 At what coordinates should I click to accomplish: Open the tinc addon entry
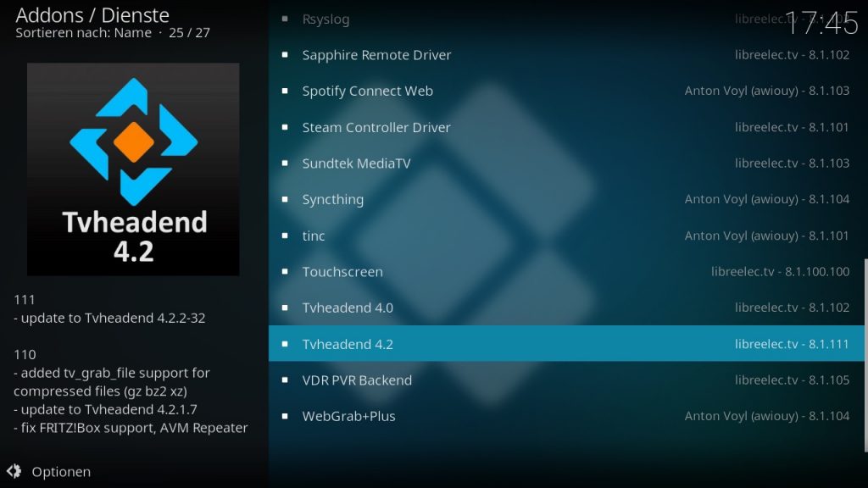(x=568, y=236)
